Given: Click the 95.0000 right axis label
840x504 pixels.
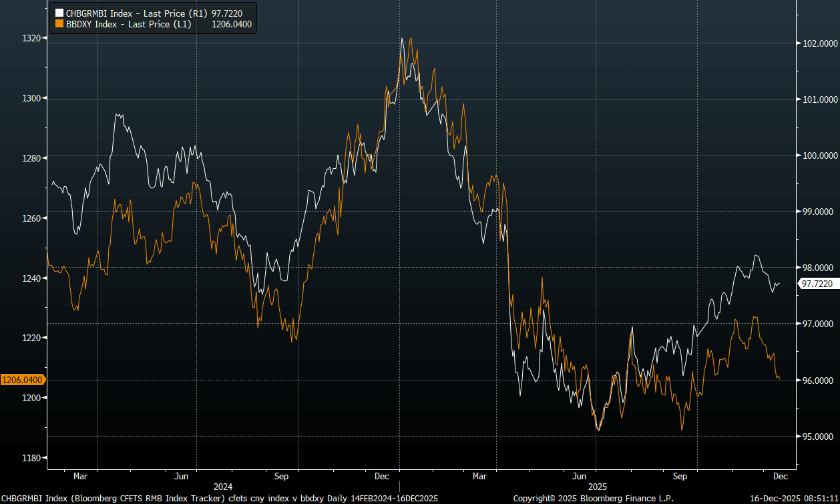Looking at the screenshot, I should (817, 437).
